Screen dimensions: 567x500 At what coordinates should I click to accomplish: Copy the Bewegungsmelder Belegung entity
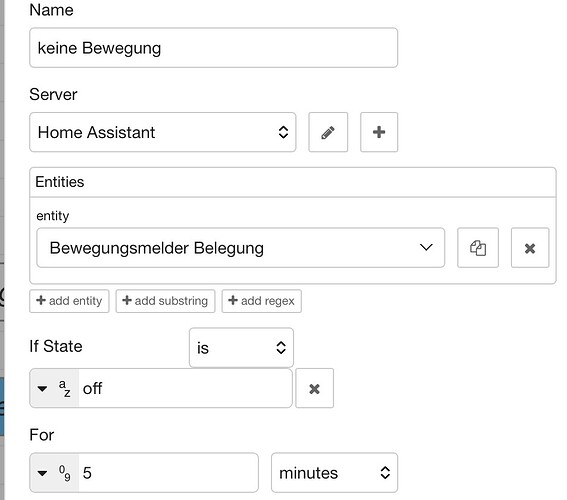pos(478,248)
